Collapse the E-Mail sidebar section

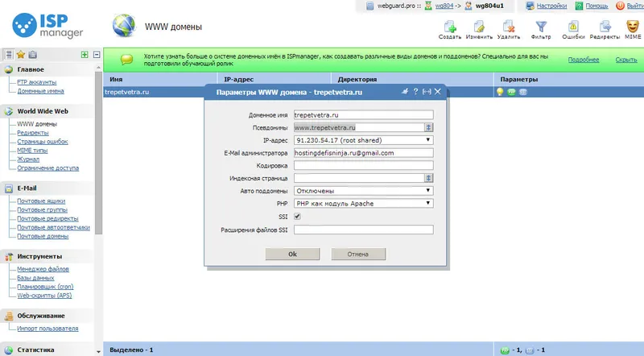tap(27, 188)
